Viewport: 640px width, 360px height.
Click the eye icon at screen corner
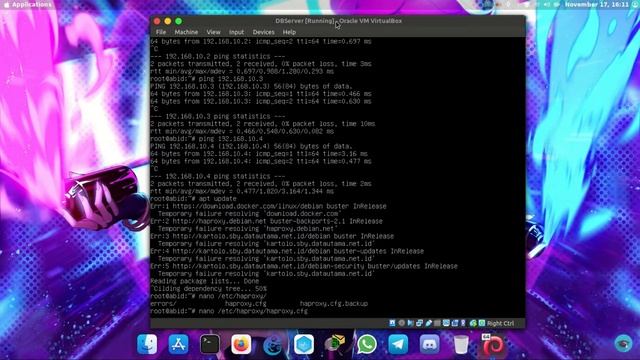point(623,343)
